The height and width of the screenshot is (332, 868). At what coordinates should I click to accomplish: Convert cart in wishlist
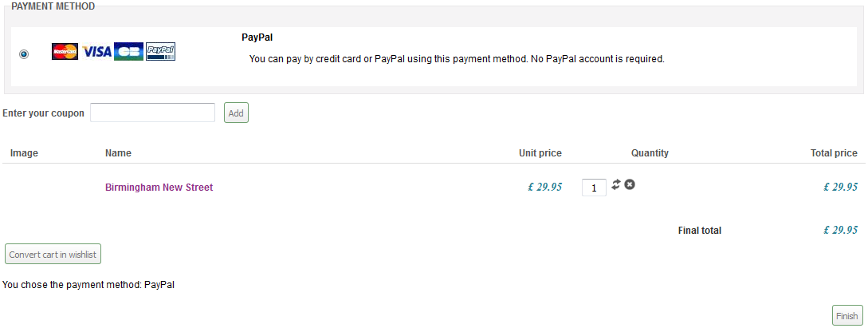point(53,254)
